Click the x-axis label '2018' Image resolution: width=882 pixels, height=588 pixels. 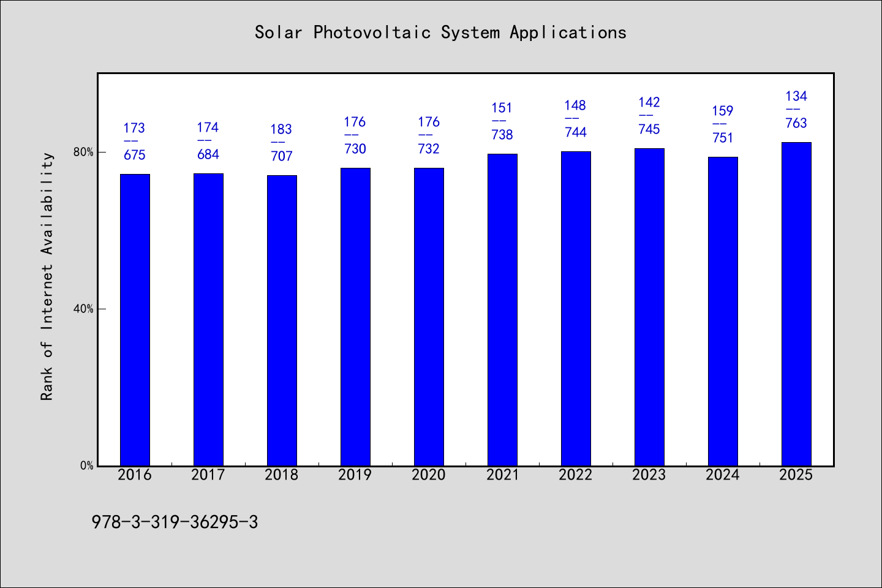coord(282,475)
